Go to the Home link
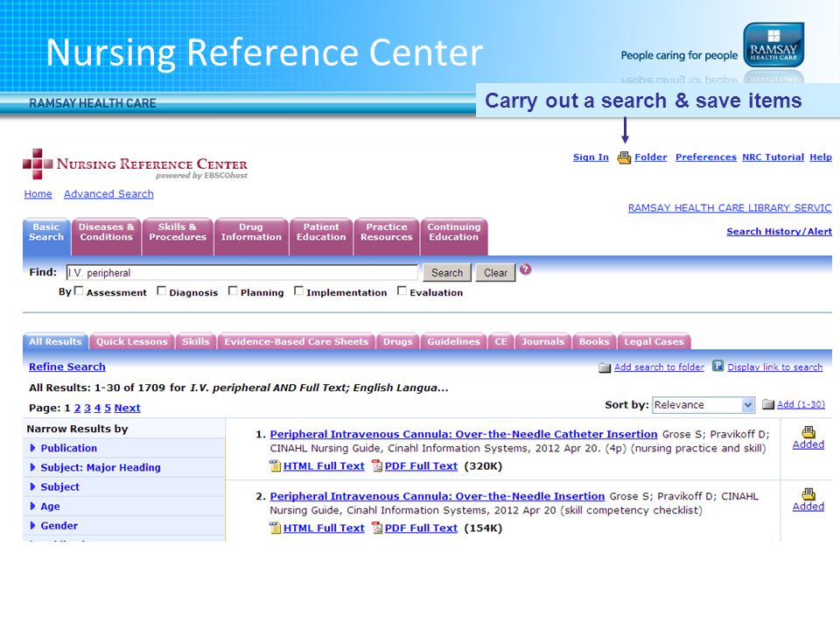This screenshot has height=630, width=840. [38, 194]
